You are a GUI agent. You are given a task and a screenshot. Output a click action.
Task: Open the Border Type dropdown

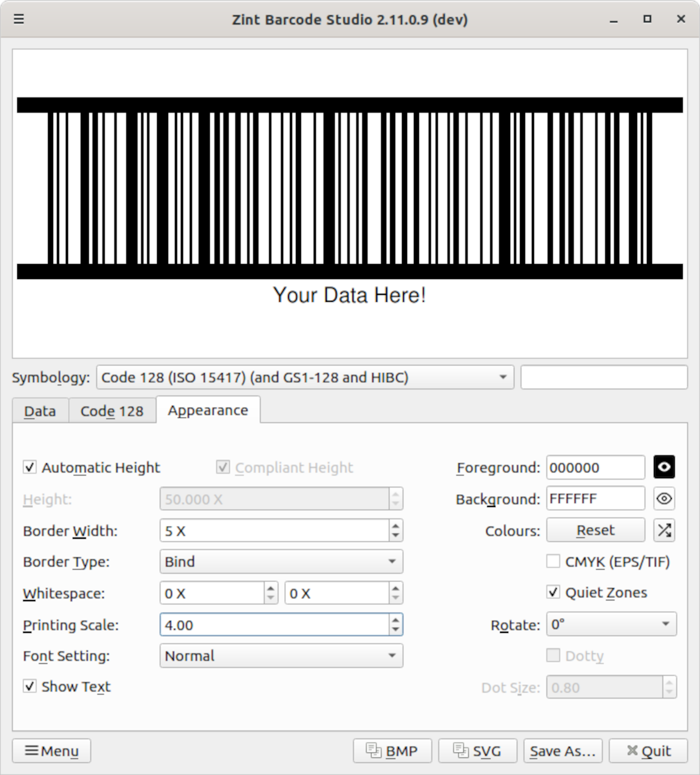click(x=281, y=561)
